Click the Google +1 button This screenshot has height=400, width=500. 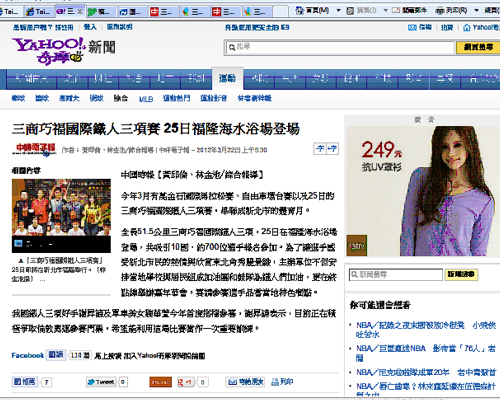(x=186, y=382)
